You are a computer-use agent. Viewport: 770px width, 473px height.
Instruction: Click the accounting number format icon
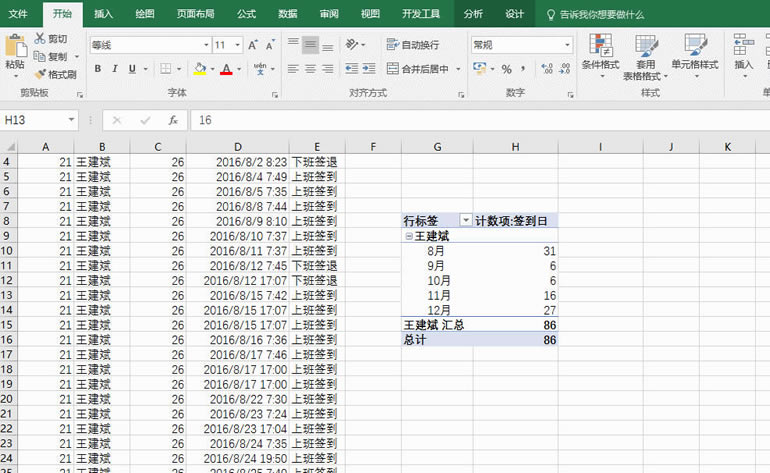[x=479, y=69]
